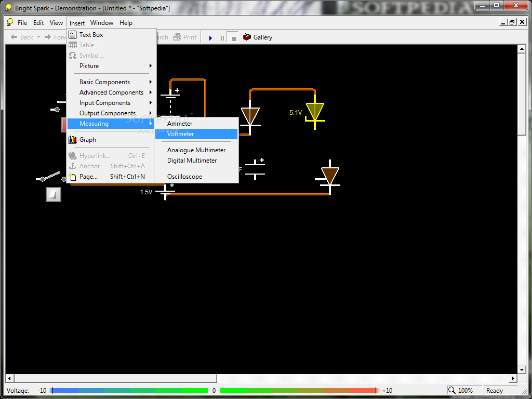Click the scroll right arrow
The width and height of the screenshot is (532, 399).
coord(513,378)
